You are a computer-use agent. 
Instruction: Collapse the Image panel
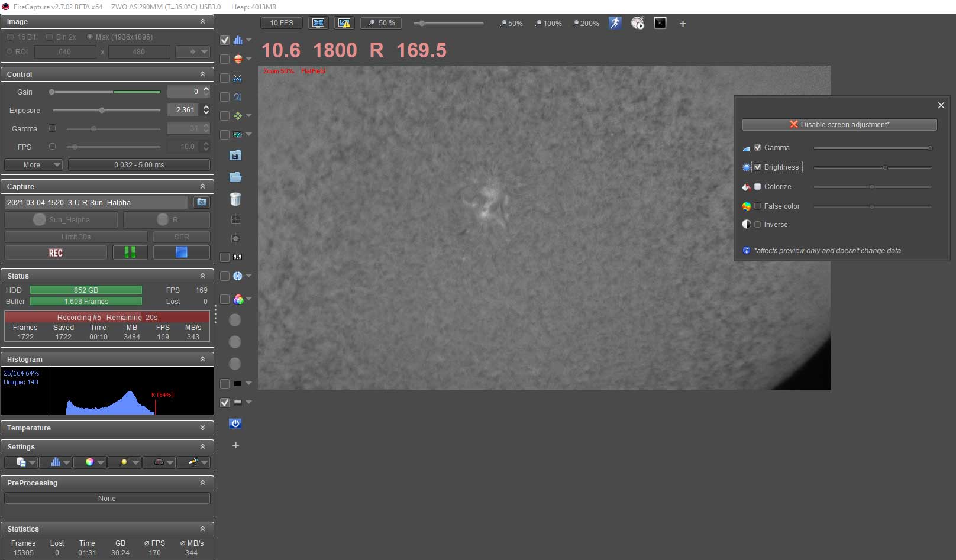pos(202,22)
